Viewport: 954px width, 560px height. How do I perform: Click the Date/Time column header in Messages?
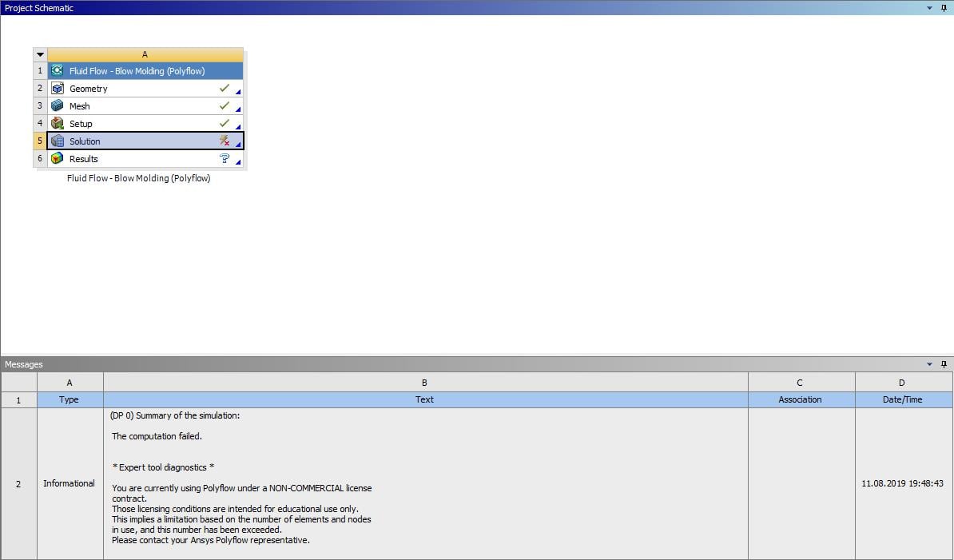pyautogui.click(x=903, y=399)
